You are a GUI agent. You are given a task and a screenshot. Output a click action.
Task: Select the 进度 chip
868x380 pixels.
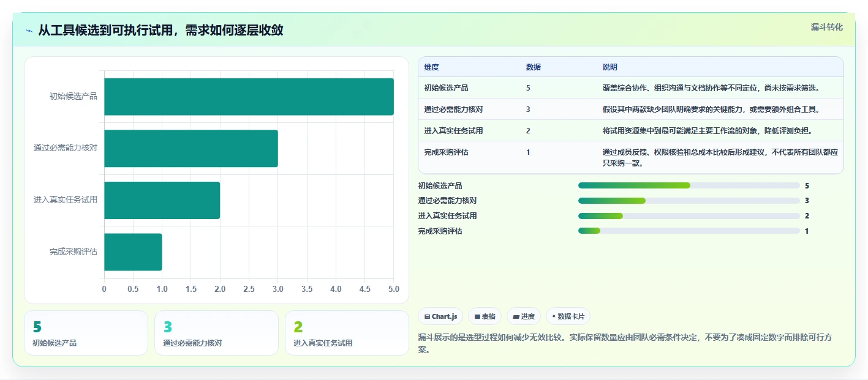(x=524, y=316)
